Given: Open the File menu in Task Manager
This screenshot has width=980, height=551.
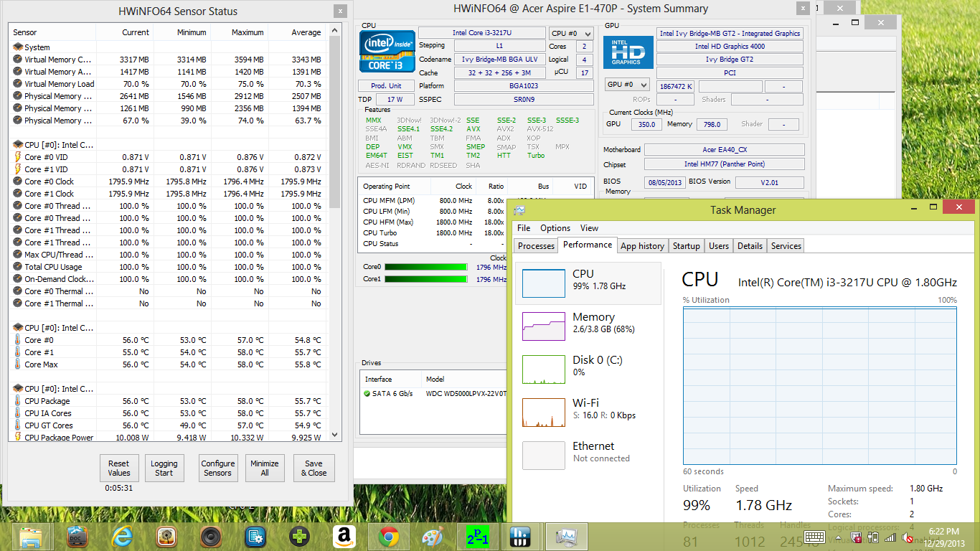Looking at the screenshot, I should point(524,228).
